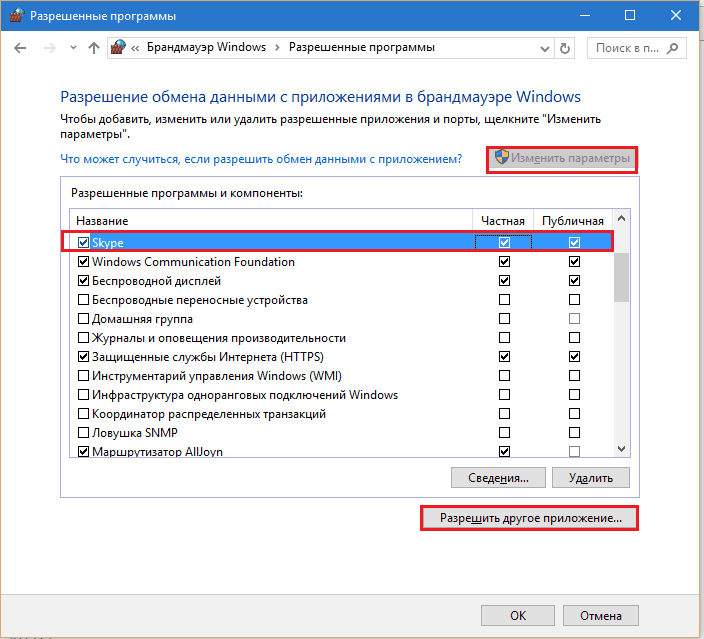This screenshot has height=639, width=704.
Task: Click the Up one level arrow
Action: pyautogui.click(x=94, y=48)
